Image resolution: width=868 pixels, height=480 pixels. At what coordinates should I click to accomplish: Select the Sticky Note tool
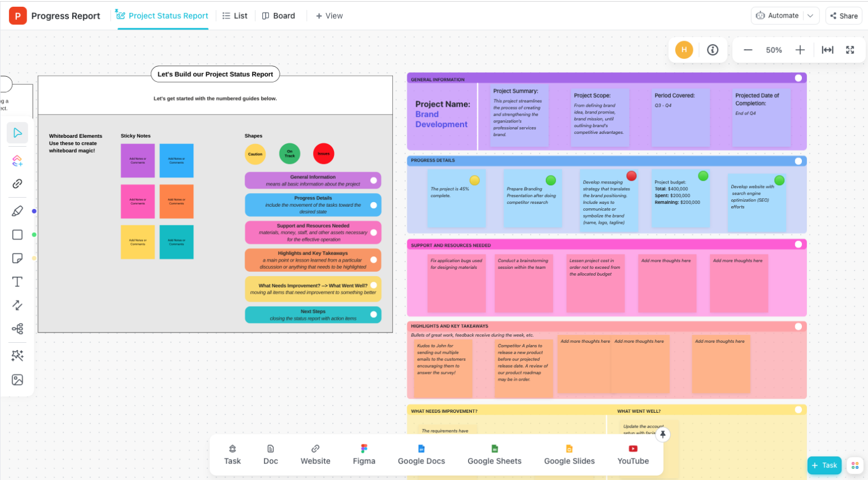coord(17,258)
